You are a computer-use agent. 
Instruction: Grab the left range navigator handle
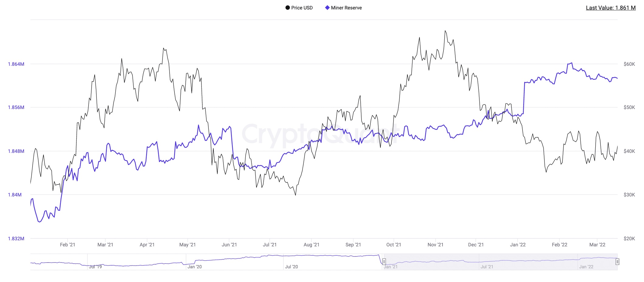pyautogui.click(x=384, y=262)
